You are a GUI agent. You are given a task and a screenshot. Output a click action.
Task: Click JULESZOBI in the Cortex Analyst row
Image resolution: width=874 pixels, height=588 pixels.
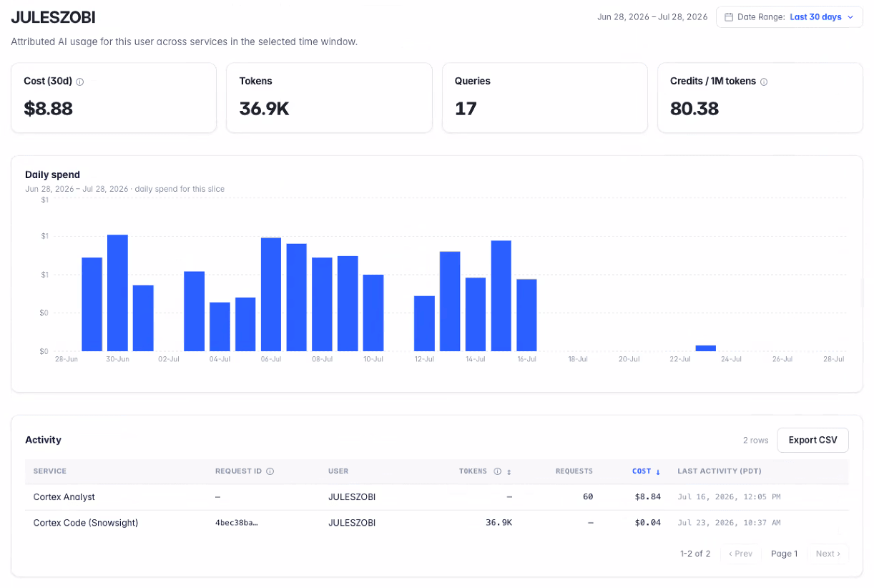point(352,497)
